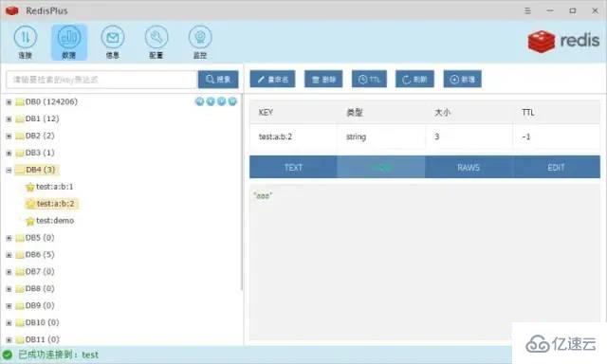Click the star icon of test:demo
This screenshot has height=364, width=607.
(x=29, y=221)
